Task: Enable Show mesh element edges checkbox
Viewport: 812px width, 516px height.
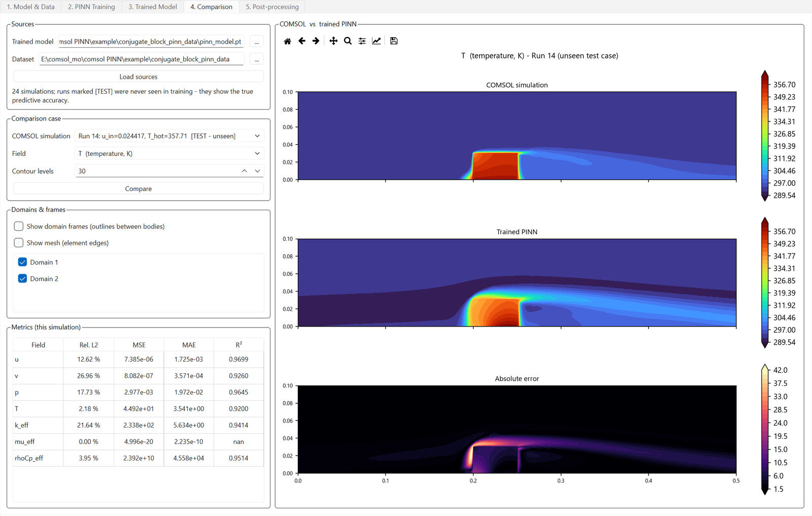Action: point(19,243)
